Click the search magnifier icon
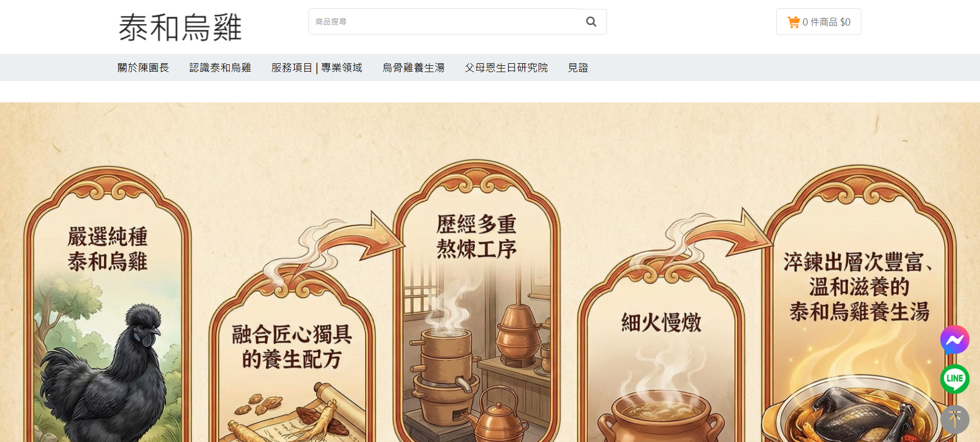The width and height of the screenshot is (980, 442). [x=591, y=22]
